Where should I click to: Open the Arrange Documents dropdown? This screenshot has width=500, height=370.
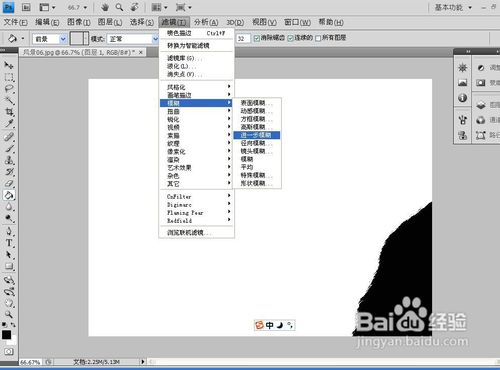pos(159,7)
